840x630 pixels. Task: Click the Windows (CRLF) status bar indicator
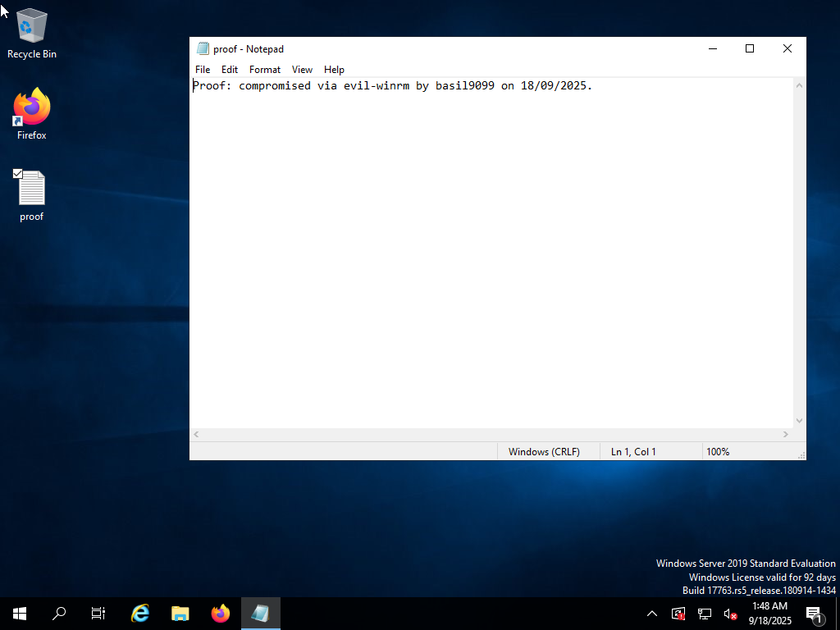pyautogui.click(x=544, y=451)
